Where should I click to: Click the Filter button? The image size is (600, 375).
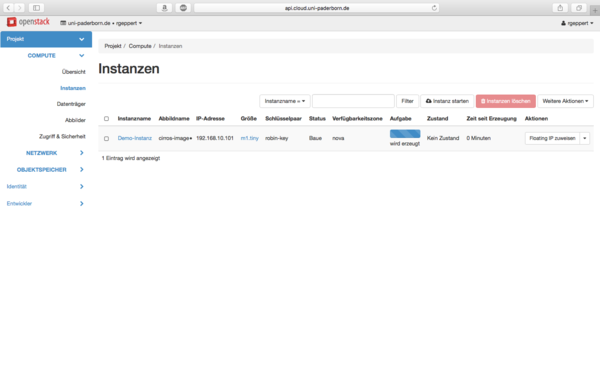[408, 101]
